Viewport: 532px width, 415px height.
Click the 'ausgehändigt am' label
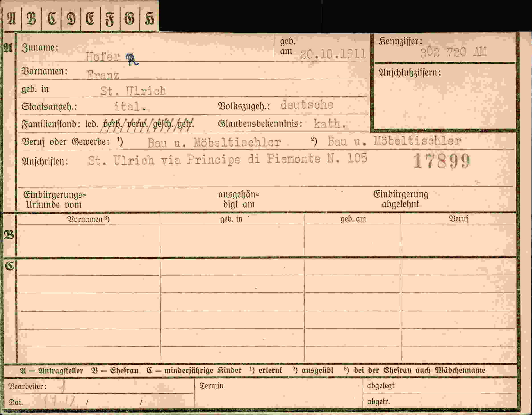point(239,199)
